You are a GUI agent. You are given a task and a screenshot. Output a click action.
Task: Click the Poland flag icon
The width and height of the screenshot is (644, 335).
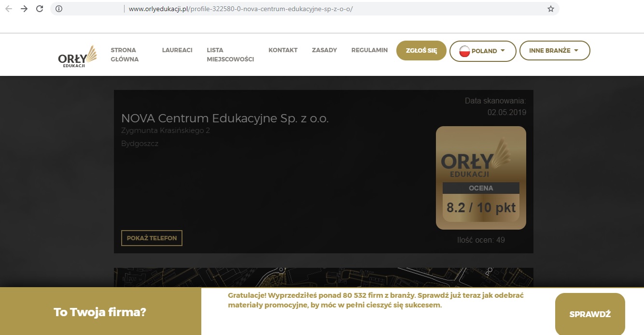click(x=465, y=51)
